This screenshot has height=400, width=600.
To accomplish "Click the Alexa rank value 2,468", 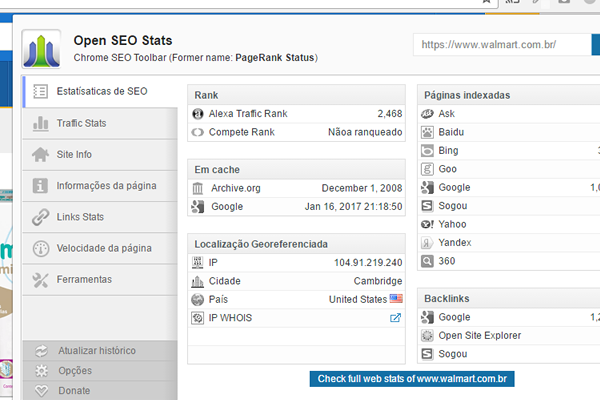I will [390, 114].
